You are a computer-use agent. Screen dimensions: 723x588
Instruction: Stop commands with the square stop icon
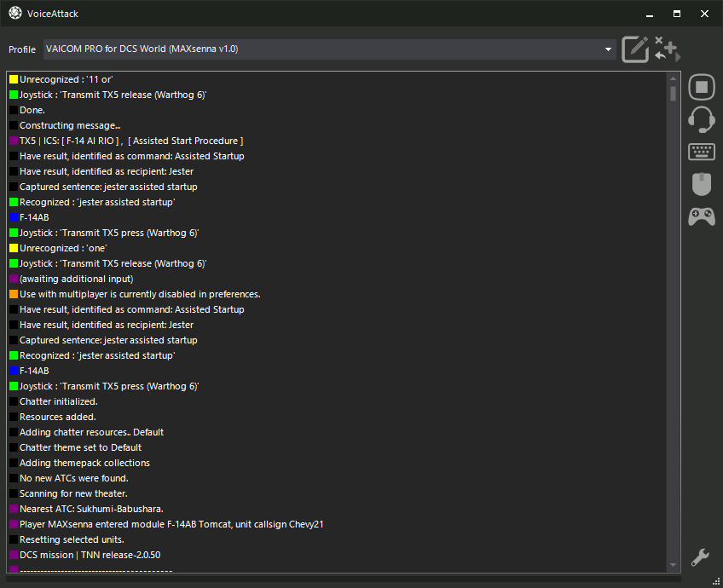[x=702, y=87]
